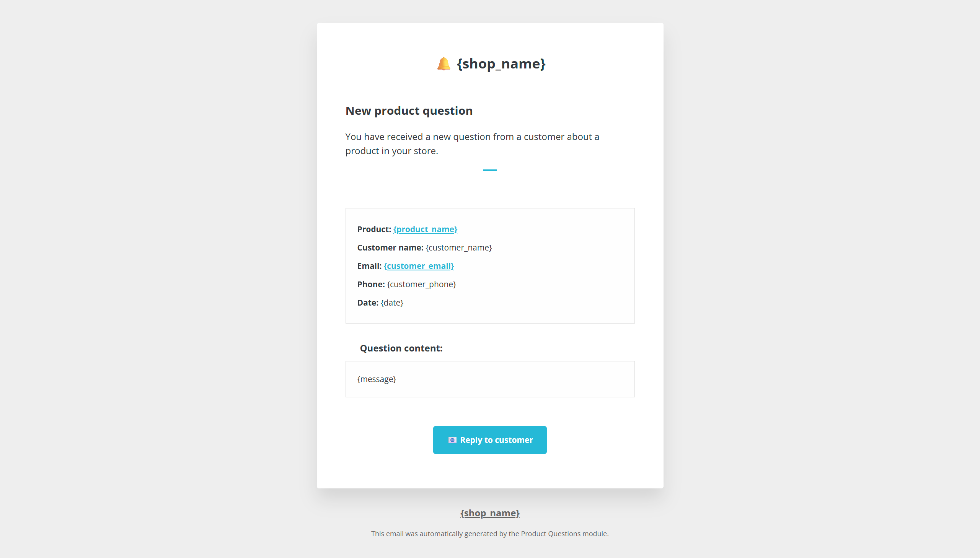
Task: Click the customer details info box
Action: point(489,265)
